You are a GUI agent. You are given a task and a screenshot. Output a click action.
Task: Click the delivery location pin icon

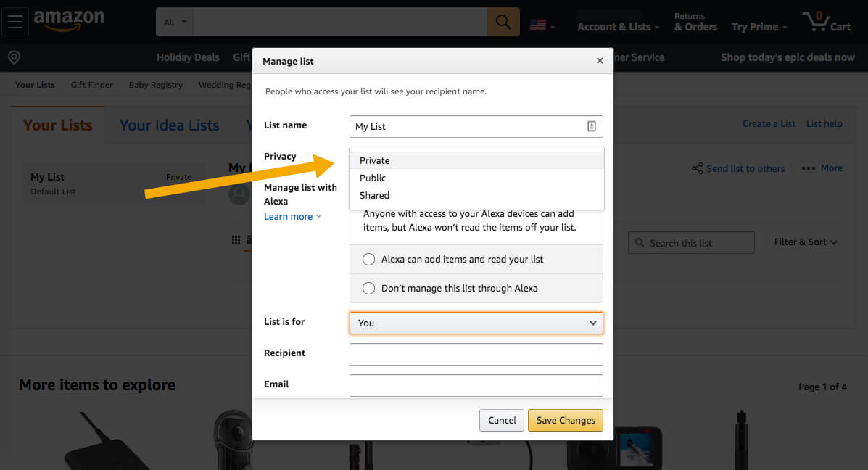[14, 57]
